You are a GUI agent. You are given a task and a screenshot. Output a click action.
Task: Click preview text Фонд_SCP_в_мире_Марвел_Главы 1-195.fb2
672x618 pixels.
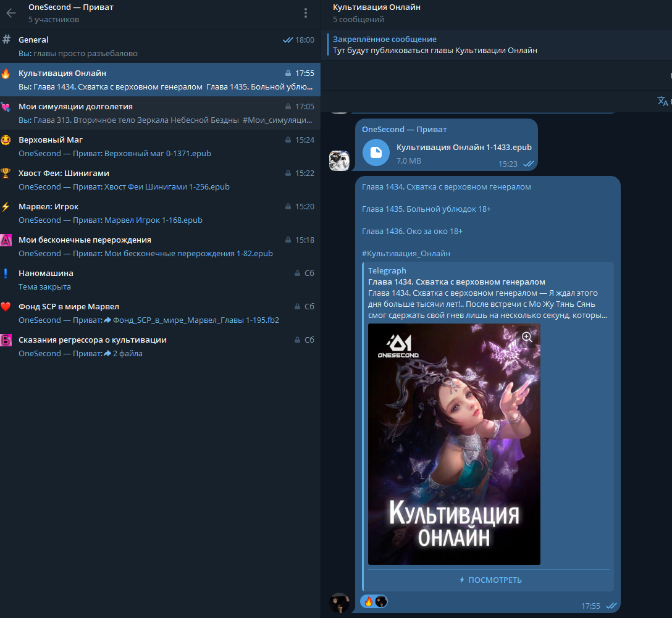click(196, 320)
